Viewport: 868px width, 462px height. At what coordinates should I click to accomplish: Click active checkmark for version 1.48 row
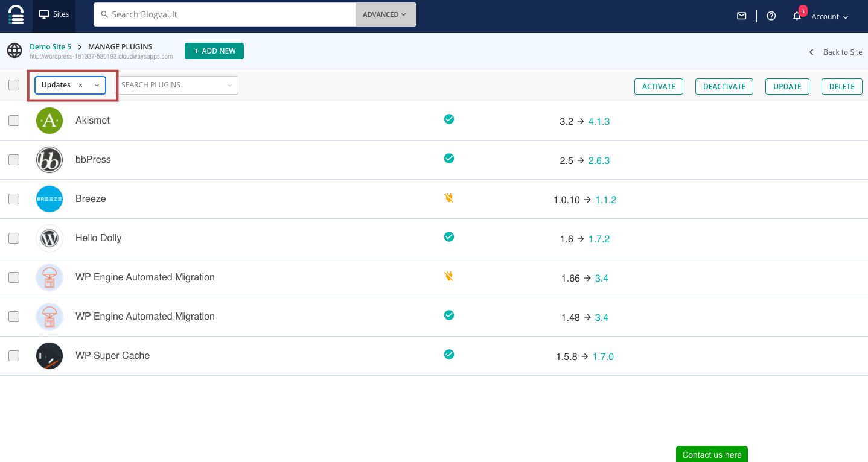pyautogui.click(x=449, y=315)
